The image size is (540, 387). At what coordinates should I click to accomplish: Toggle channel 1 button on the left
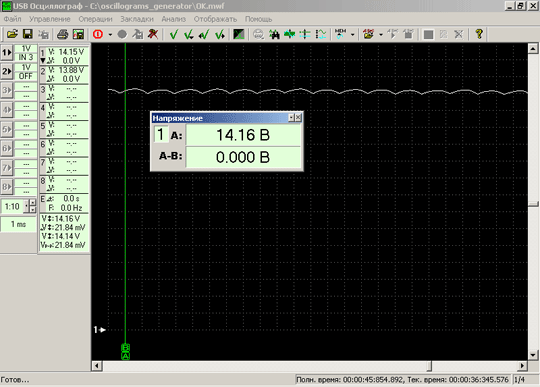[7, 53]
